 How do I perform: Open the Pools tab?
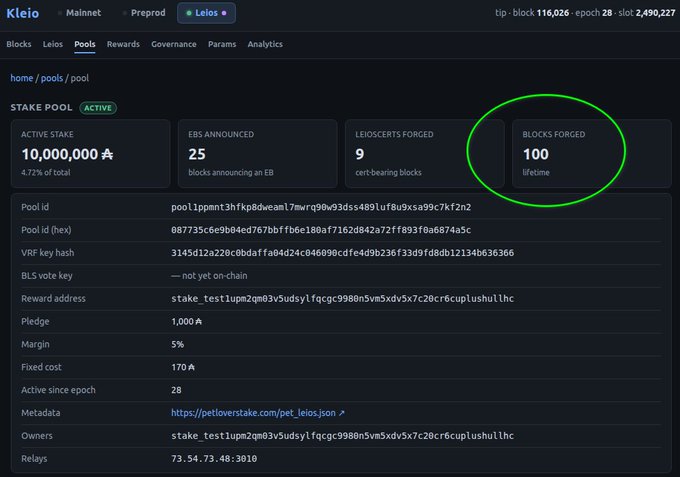[x=85, y=44]
